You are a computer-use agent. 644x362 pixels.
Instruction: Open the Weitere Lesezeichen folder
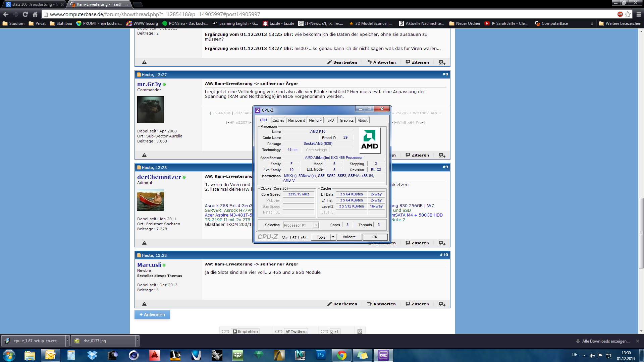coord(620,23)
